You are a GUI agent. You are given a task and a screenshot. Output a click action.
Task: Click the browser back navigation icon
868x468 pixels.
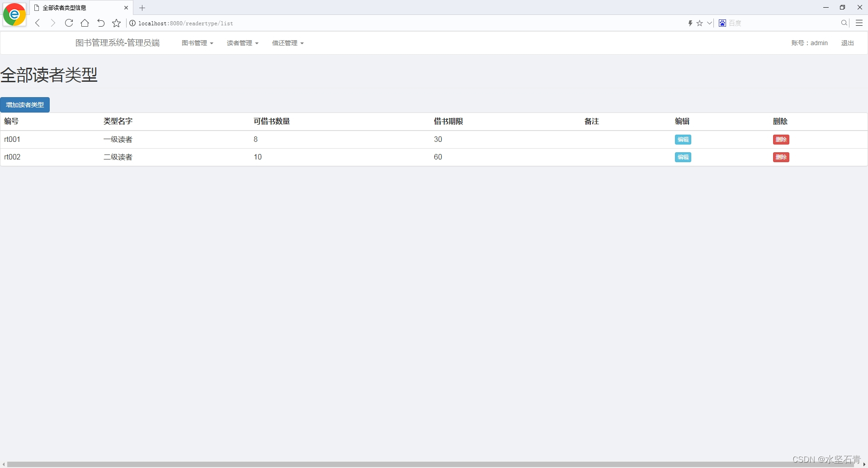coord(37,23)
